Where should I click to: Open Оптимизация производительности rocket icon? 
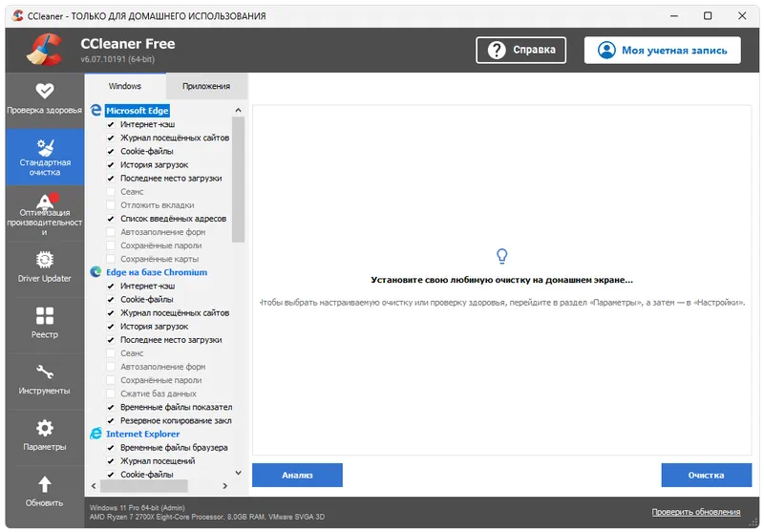tap(44, 202)
